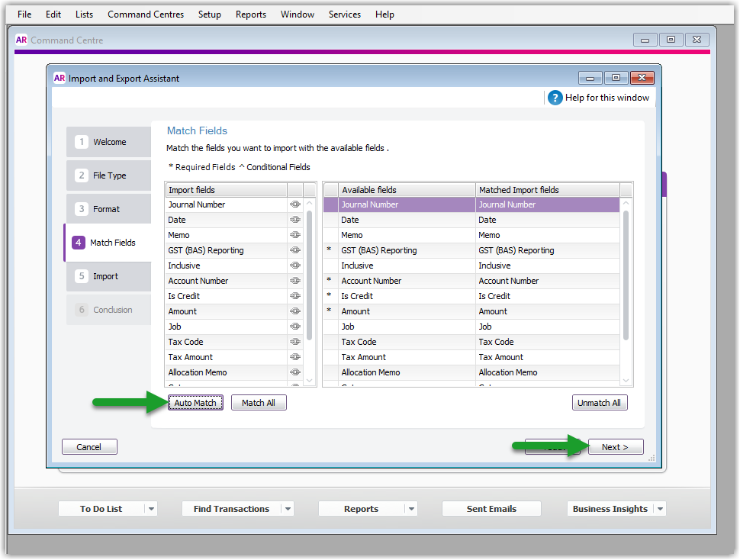Click match icon beside Account Number import field
Screen dimensions: 740x560
295,281
